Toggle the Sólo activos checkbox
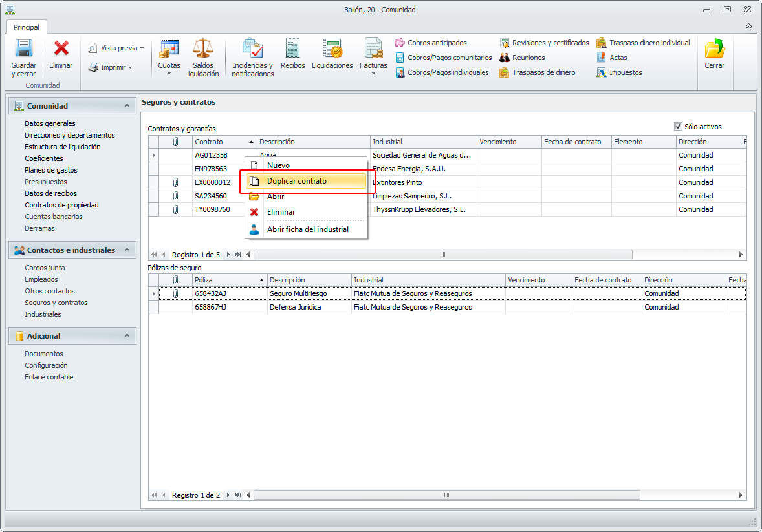This screenshot has height=532, width=762. coord(678,126)
